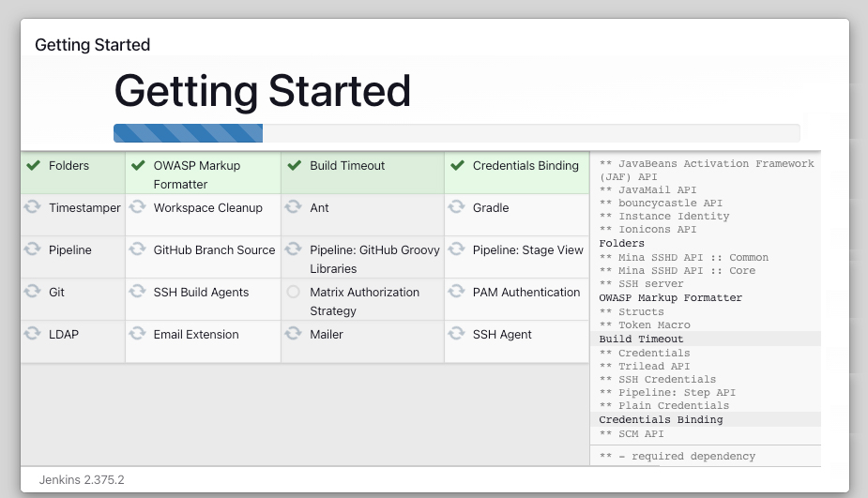This screenshot has width=868, height=498.
Task: Select the GitHub Branch Source plugin label
Action: click(x=214, y=250)
